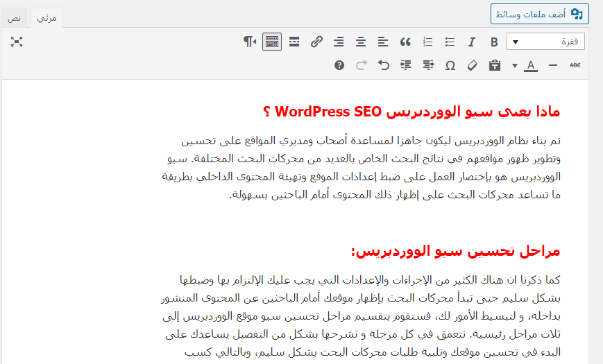Apply strikethrough formatting

coord(575,65)
